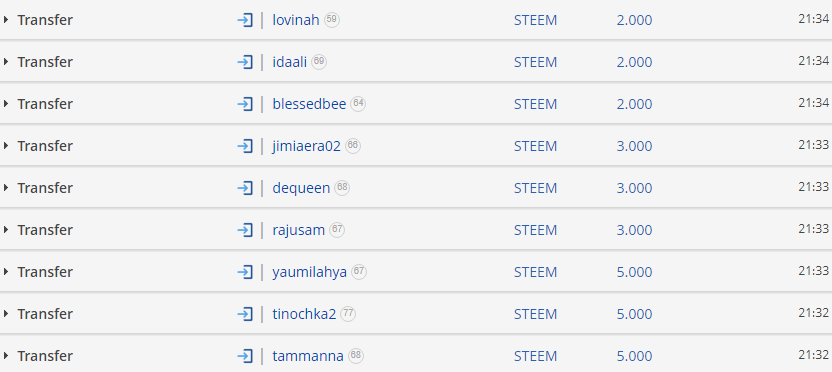The width and height of the screenshot is (832, 372).
Task: Click the reputation badge 69 next to idaali
Action: pyautogui.click(x=319, y=62)
